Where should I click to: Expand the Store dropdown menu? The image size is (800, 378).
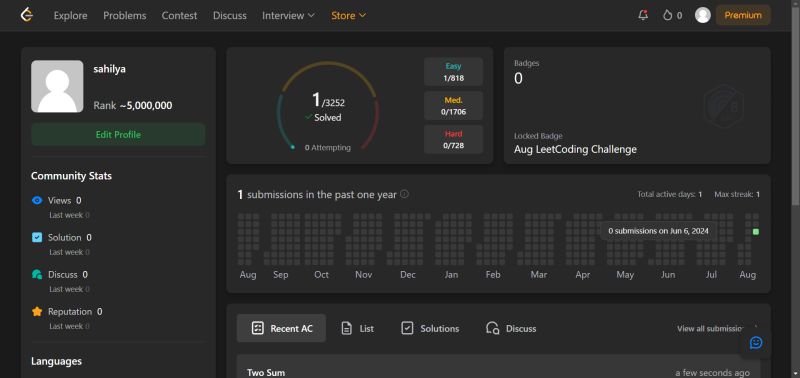click(348, 16)
